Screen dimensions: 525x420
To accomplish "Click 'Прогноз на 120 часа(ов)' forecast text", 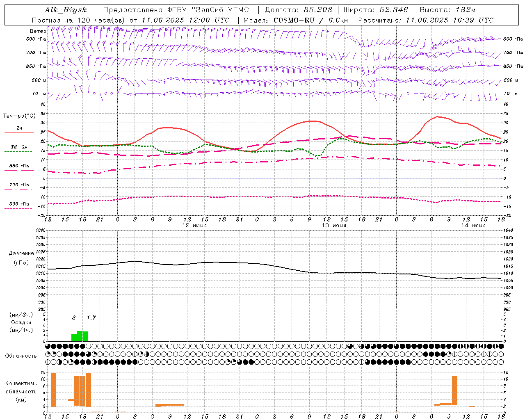I will (79, 20).
